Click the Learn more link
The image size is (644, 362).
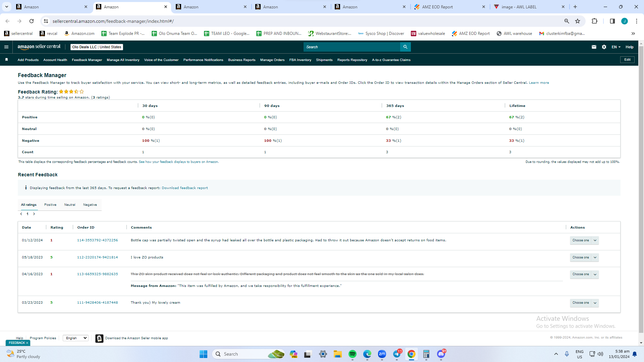(539, 83)
